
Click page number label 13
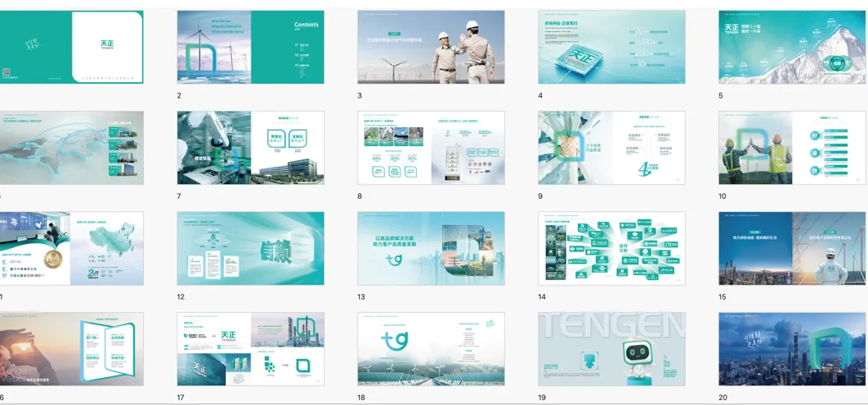tap(362, 297)
